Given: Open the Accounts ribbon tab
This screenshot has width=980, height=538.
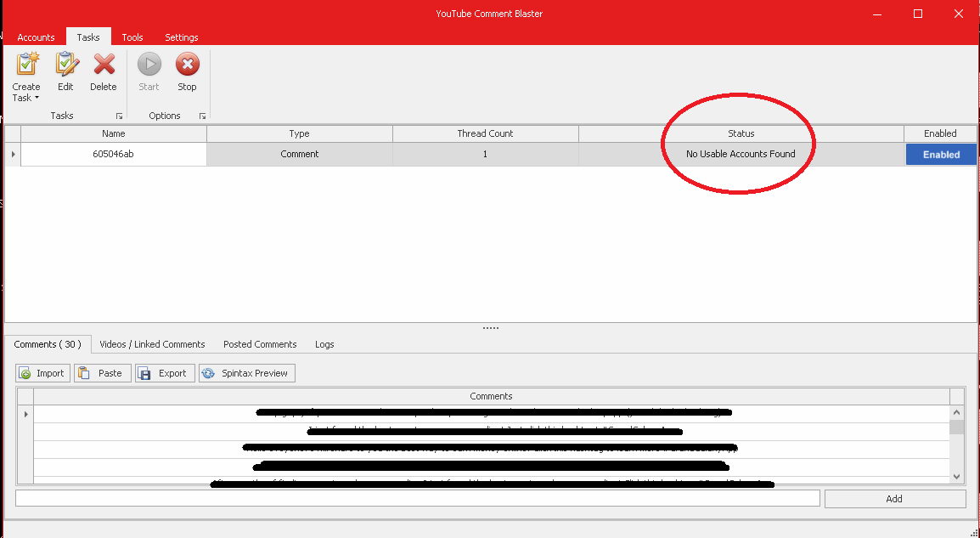Looking at the screenshot, I should 36,37.
